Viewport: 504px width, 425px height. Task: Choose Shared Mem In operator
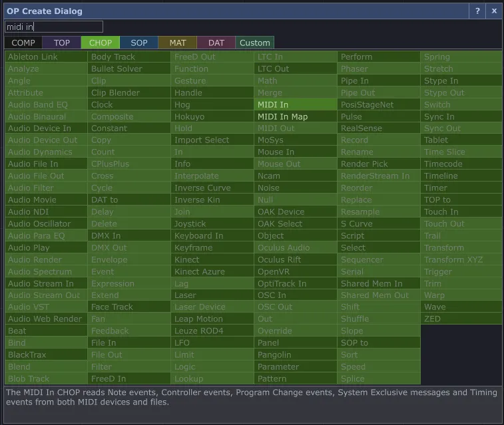click(379, 284)
